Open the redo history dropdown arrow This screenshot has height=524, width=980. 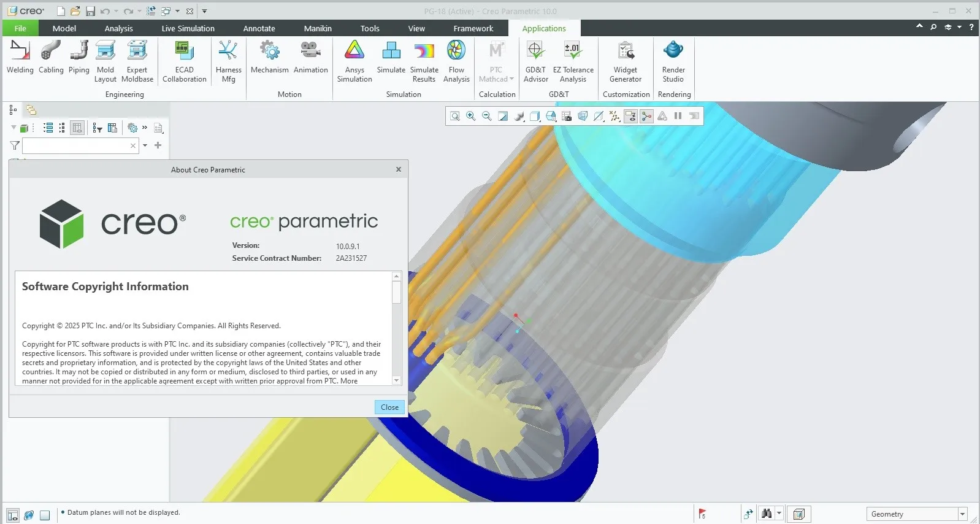pyautogui.click(x=139, y=11)
